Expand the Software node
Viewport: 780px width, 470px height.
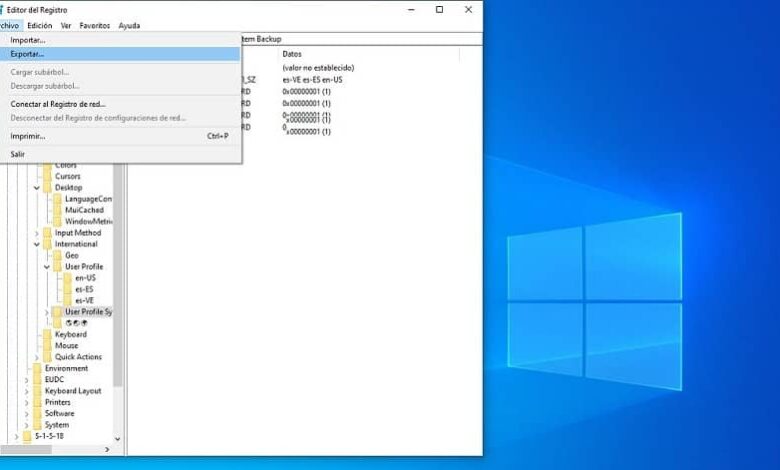[26, 414]
